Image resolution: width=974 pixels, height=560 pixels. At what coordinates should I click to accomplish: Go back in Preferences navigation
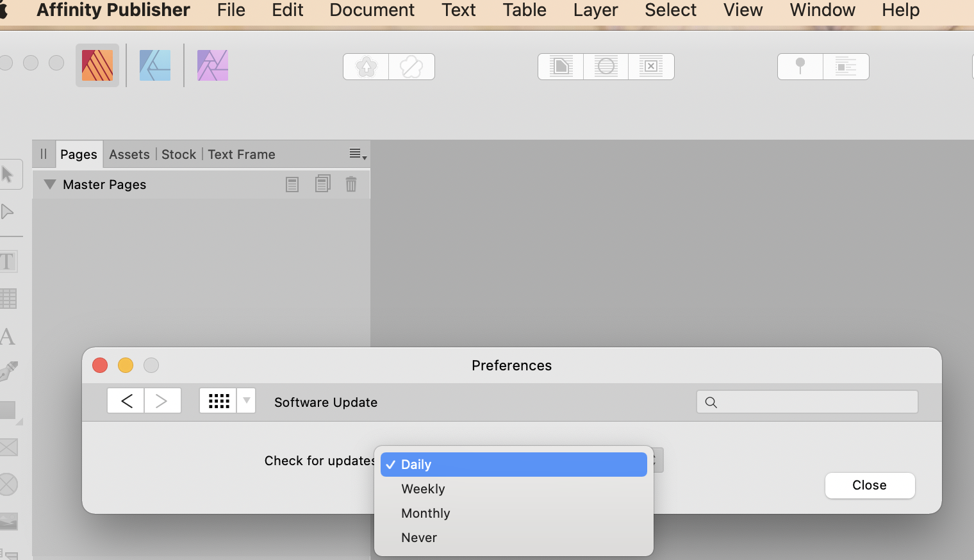click(126, 400)
